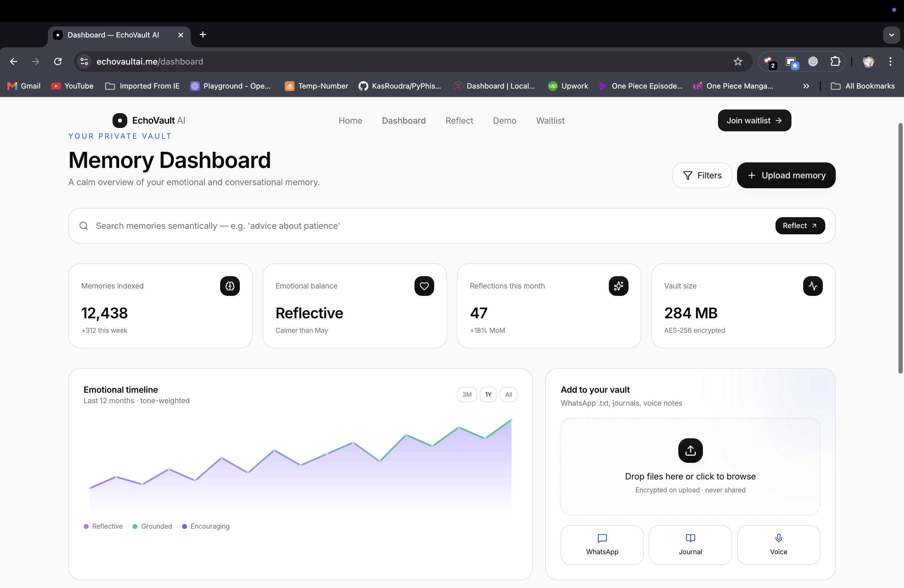Click the Join waitlist button
The image size is (904, 588).
coord(754,121)
